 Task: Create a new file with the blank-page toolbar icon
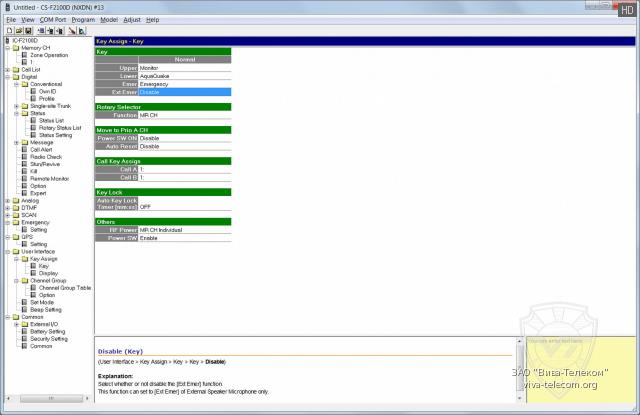coord(10,31)
